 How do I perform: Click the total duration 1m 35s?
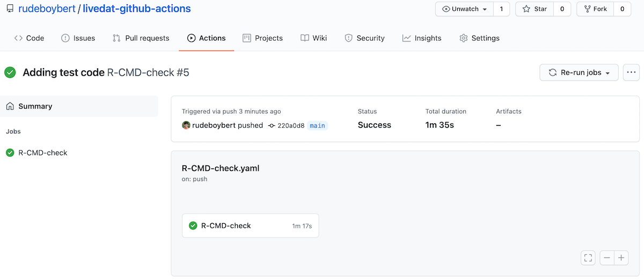(x=440, y=125)
